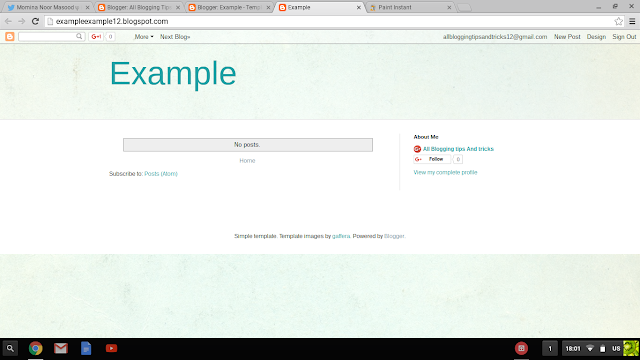Open Gmail from the shelf
The image size is (640, 360).
click(x=61, y=348)
